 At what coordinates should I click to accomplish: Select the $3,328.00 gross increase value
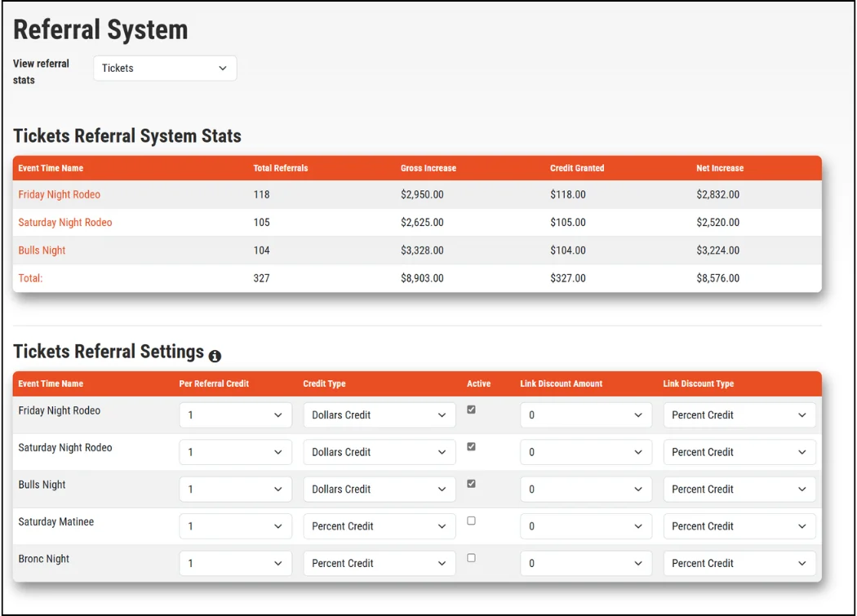[x=422, y=250]
